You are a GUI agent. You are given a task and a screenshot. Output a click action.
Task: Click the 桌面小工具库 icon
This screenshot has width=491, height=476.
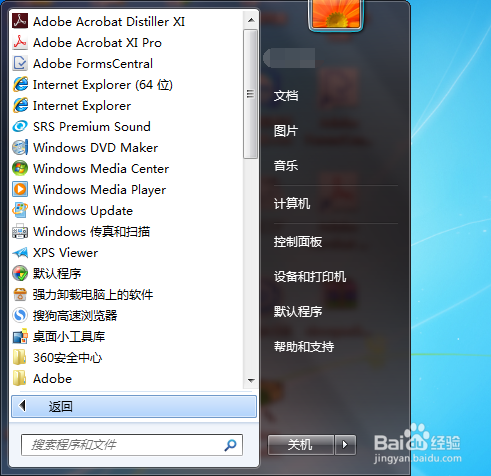point(20,336)
